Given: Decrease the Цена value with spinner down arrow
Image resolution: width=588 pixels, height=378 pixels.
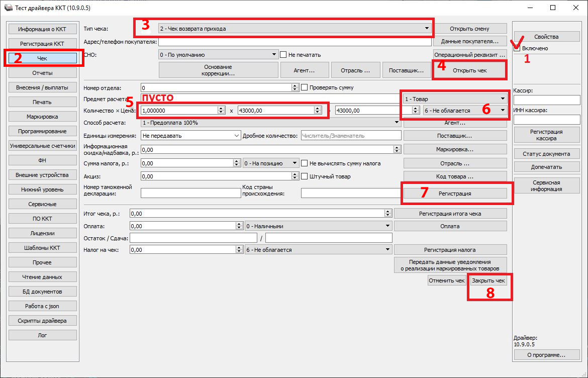Looking at the screenshot, I should coord(318,113).
